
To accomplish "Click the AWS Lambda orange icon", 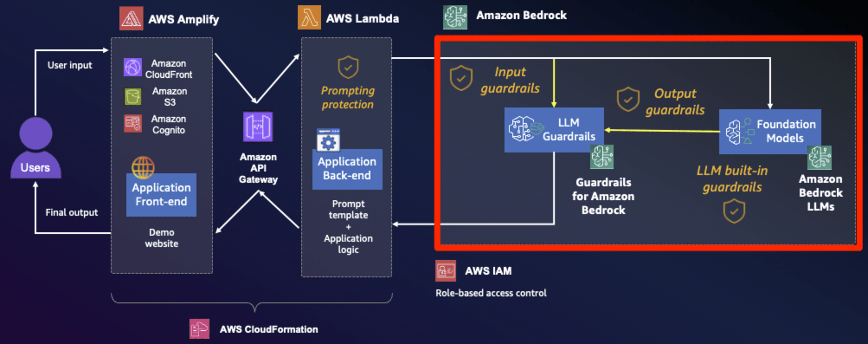I will 309,17.
